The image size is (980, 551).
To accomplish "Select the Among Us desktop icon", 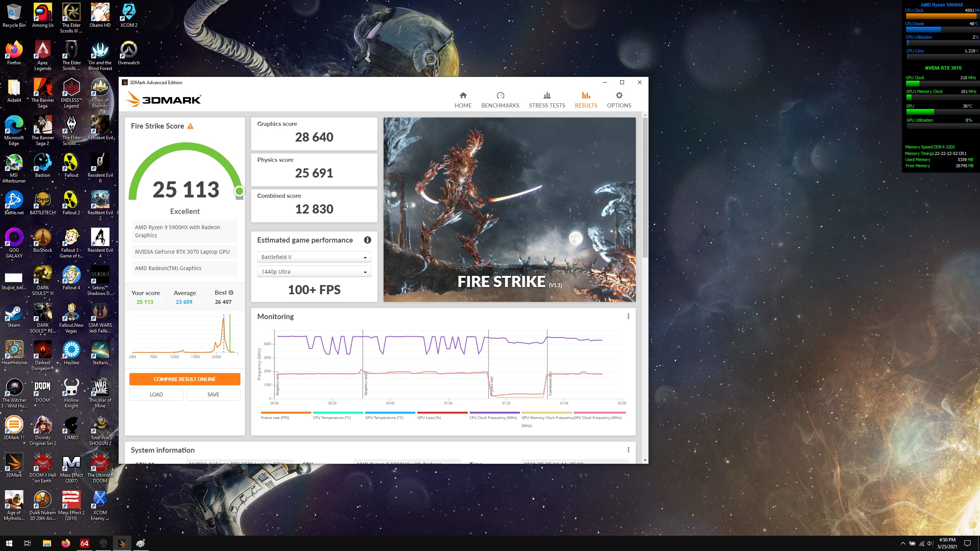I will click(x=43, y=16).
